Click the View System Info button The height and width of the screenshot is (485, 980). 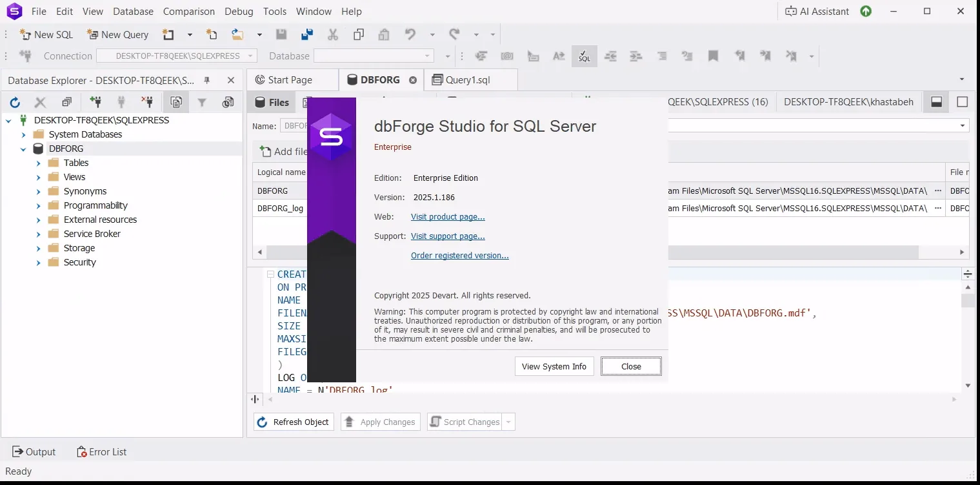[x=554, y=366]
